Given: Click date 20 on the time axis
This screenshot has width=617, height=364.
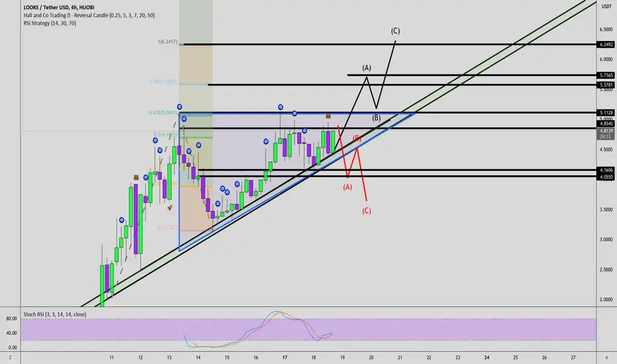Looking at the screenshot, I should 371,357.
